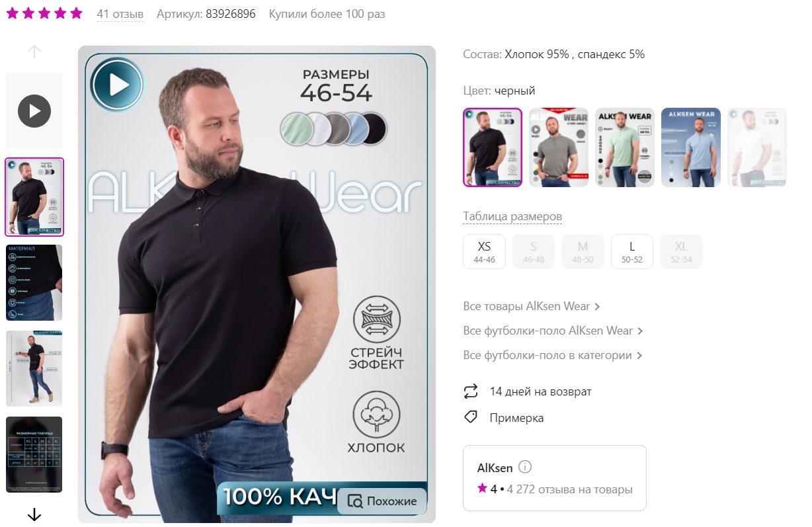Expand Все товары AlKsen Wear chevron
The height and width of the screenshot is (527, 812).
point(597,307)
